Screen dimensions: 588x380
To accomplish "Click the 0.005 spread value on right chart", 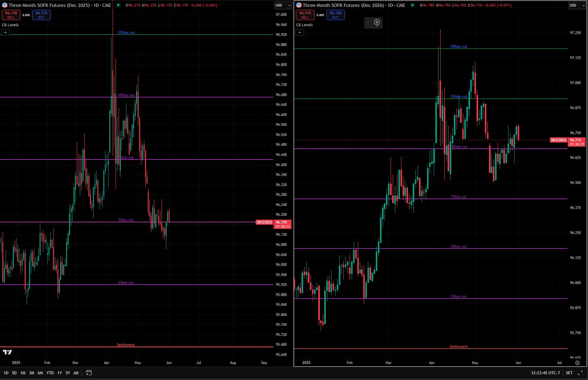I will coord(320,15).
